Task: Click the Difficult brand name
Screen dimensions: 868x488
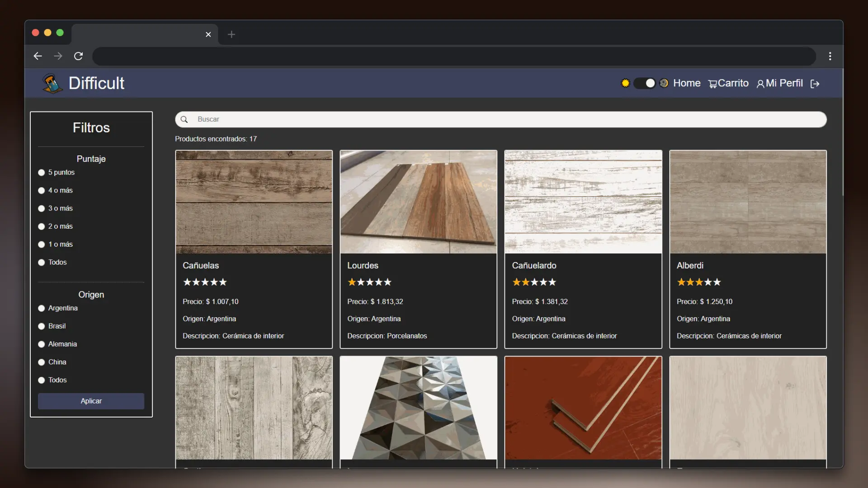Action: point(96,83)
